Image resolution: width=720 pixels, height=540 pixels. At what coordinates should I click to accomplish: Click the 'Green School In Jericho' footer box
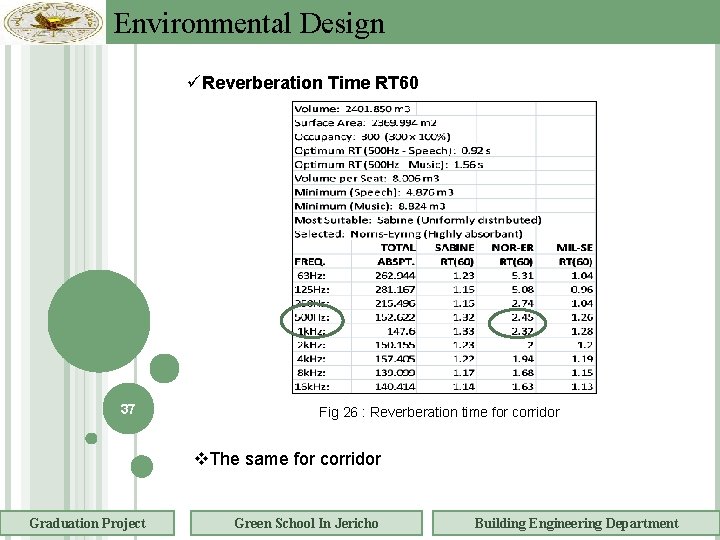pyautogui.click(x=306, y=523)
